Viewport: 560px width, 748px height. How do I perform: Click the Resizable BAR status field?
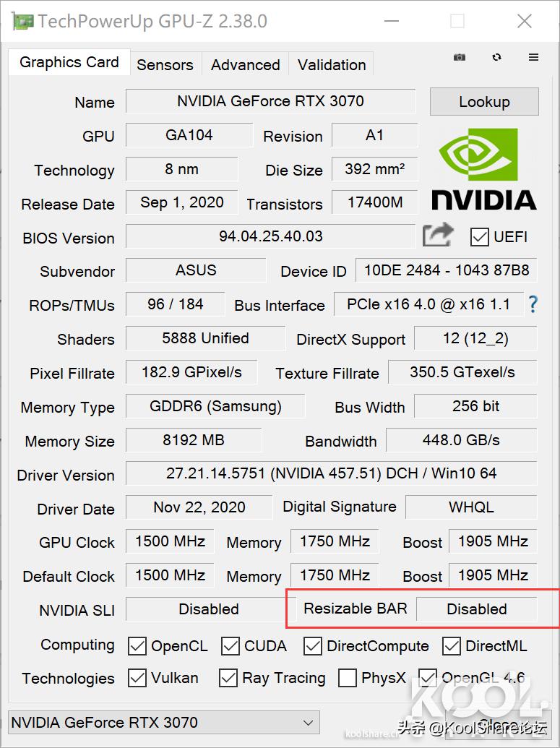[x=477, y=609]
